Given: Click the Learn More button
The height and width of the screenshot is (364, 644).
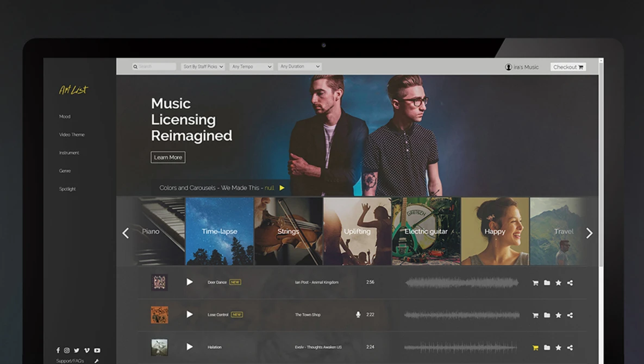Looking at the screenshot, I should click(x=168, y=157).
